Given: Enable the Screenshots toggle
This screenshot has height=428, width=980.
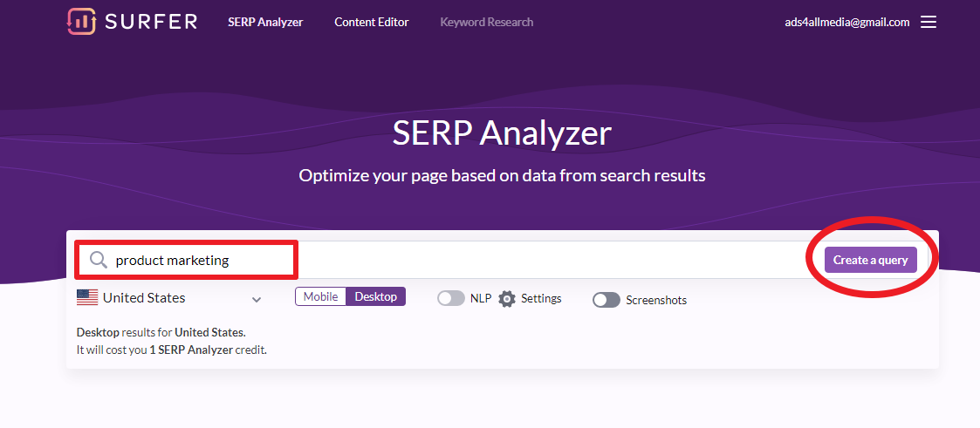Looking at the screenshot, I should coord(607,300).
